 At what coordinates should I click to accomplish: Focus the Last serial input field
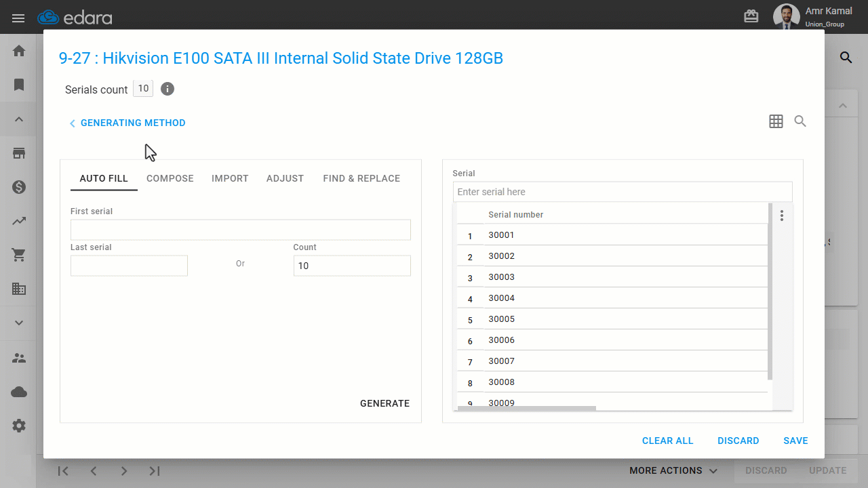tap(129, 266)
